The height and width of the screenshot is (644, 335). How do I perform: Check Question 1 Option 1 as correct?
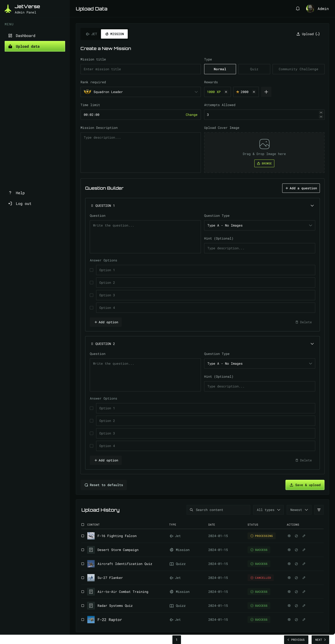(92, 270)
